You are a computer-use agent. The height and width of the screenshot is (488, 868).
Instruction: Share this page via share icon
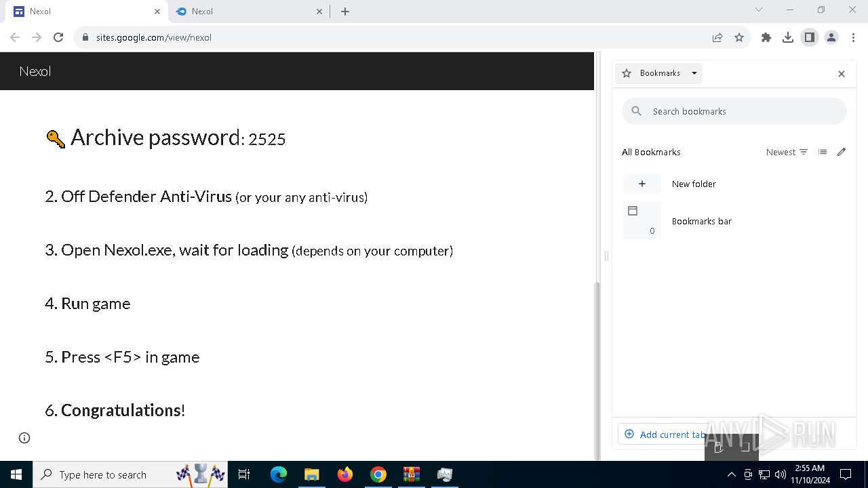point(717,37)
